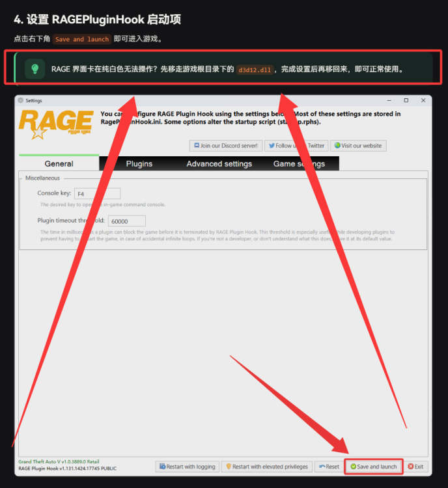The image size is (448, 488).
Task: Click the shield icon on elevated privileges
Action: (x=229, y=467)
